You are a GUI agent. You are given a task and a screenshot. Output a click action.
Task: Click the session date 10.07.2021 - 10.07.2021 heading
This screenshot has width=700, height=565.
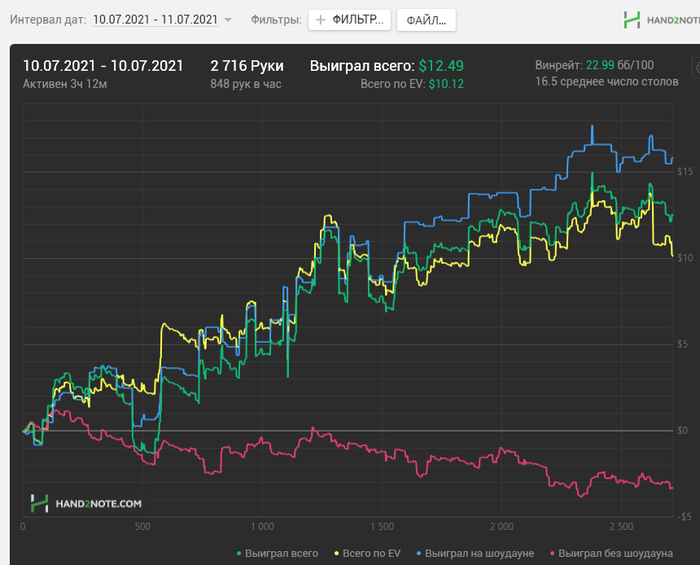pos(103,66)
